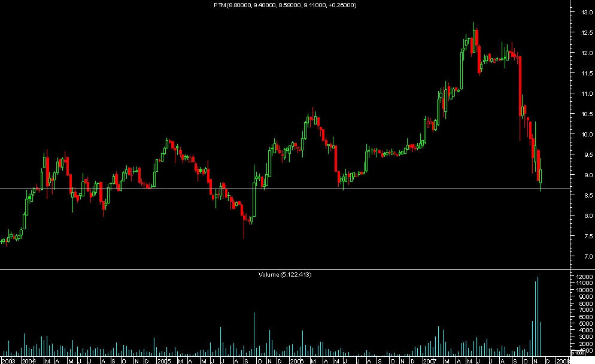Click the 8000 volume axis label
The width and height of the screenshot is (595, 364).
585,304
